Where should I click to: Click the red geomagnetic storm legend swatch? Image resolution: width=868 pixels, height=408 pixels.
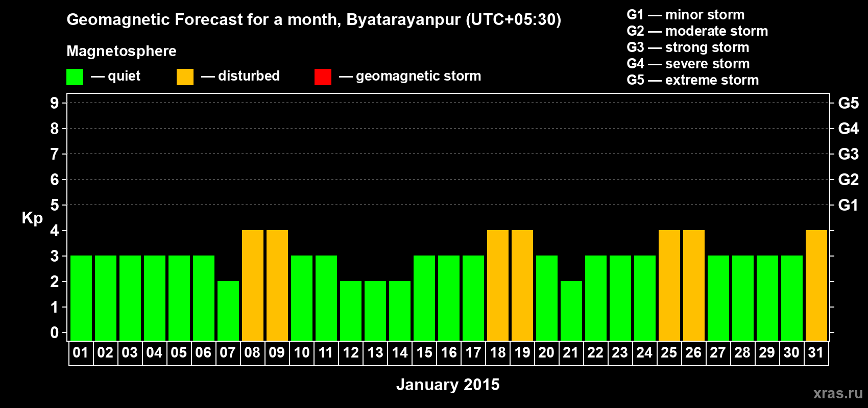323,77
